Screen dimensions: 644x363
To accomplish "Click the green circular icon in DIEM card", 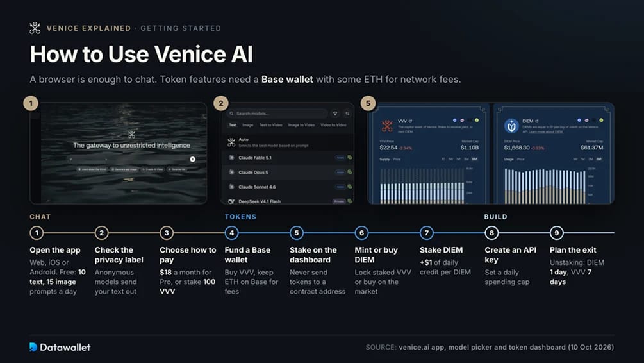I will pyautogui.click(x=601, y=120).
